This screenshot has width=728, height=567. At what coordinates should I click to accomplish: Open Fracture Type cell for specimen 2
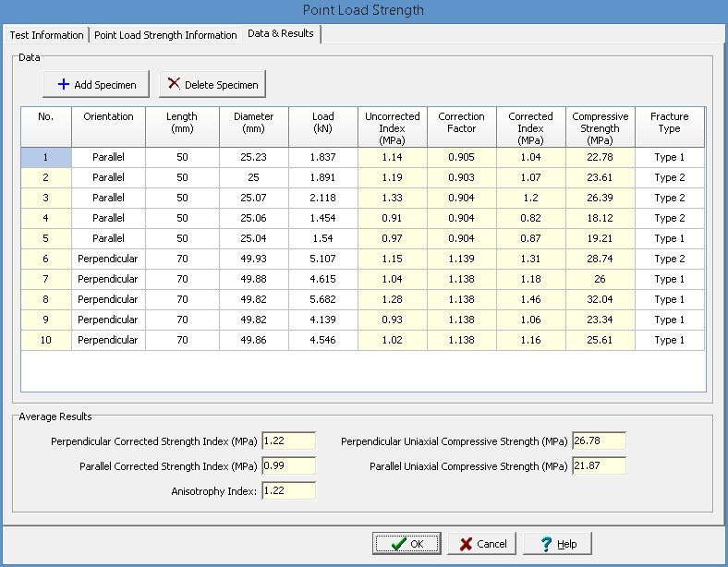click(x=669, y=177)
